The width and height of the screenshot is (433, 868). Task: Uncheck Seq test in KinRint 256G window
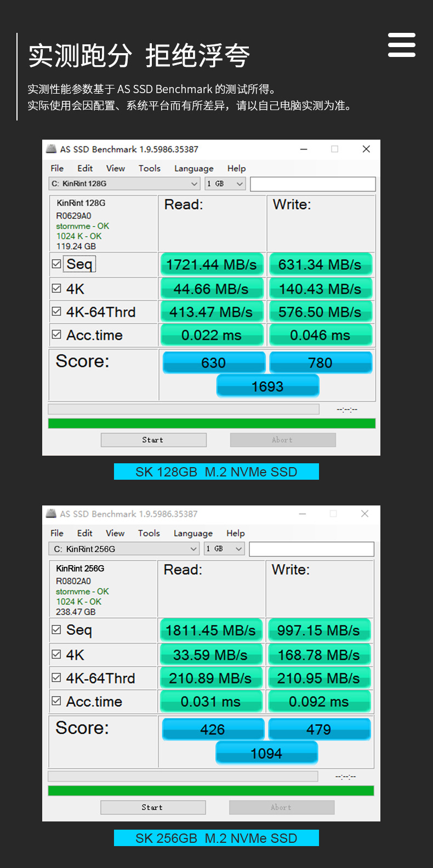point(56,630)
